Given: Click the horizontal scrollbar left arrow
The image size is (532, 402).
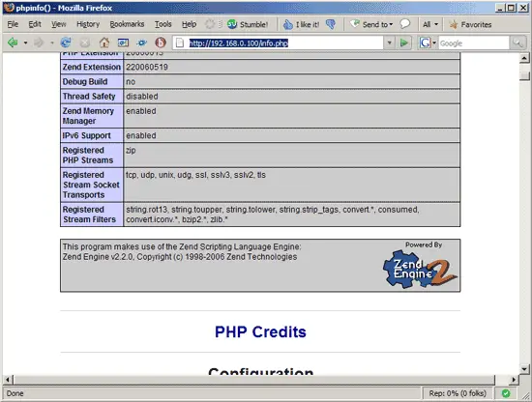Looking at the screenshot, I should (8, 380).
